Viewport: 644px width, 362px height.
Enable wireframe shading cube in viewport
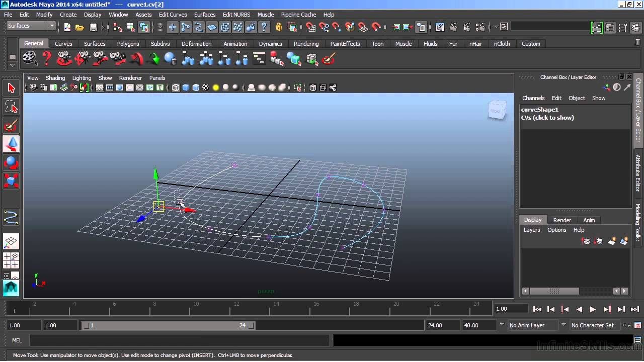coord(176,87)
